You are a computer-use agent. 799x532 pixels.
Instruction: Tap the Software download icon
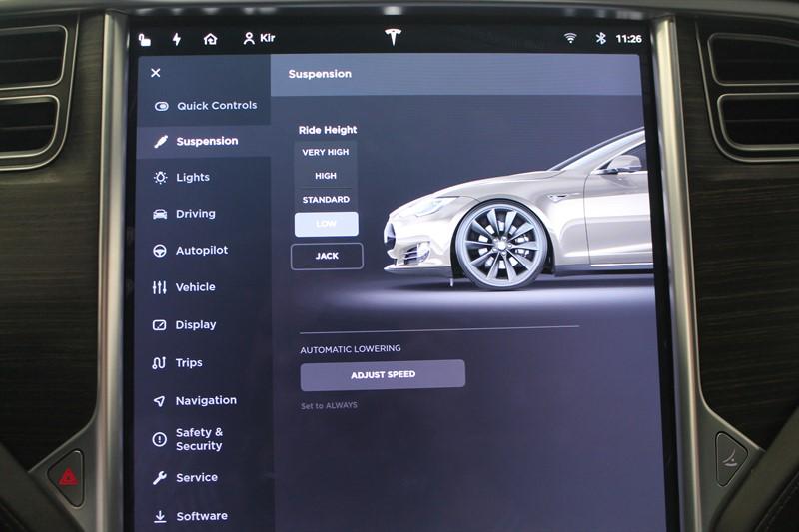160,516
